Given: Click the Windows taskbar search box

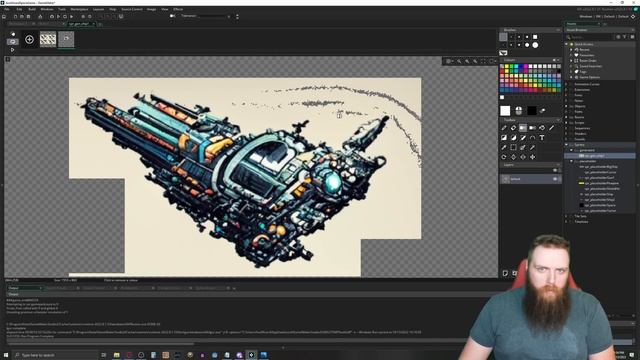Looking at the screenshot, I should tap(56, 355).
